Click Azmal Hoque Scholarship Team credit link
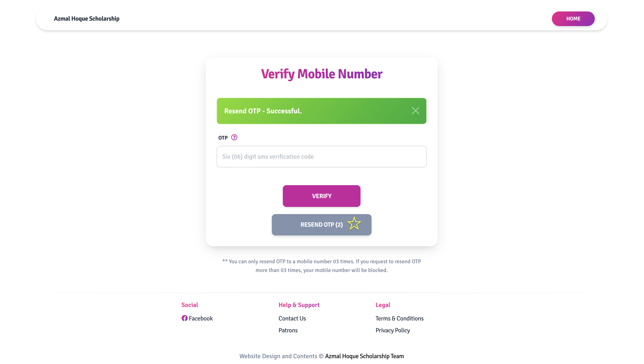This screenshot has height=364, width=644. click(364, 356)
